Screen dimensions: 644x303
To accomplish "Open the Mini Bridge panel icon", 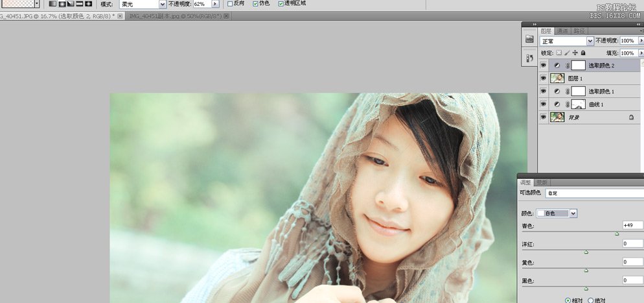I will pyautogui.click(x=529, y=39).
